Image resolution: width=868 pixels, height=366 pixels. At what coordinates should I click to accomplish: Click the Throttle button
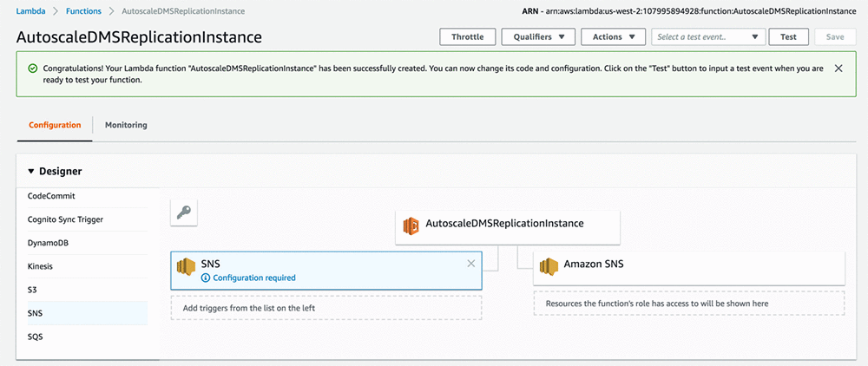tap(468, 37)
